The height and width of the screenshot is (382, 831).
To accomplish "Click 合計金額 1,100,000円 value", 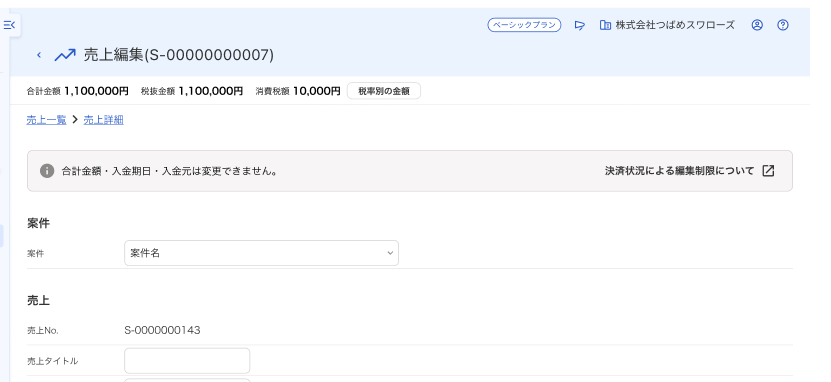I will click(77, 91).
